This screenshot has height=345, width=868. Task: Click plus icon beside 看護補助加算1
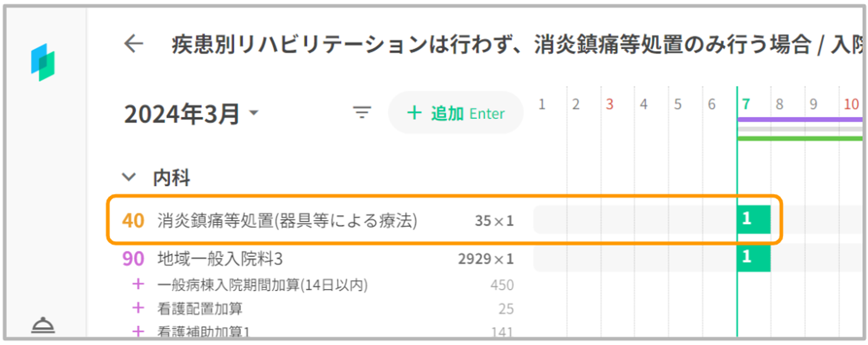[x=138, y=332]
